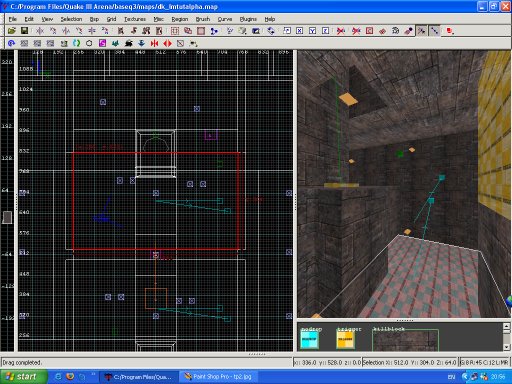Click the magenta square icon
Image resolution: width=512 pixels, height=384 pixels.
[102, 43]
